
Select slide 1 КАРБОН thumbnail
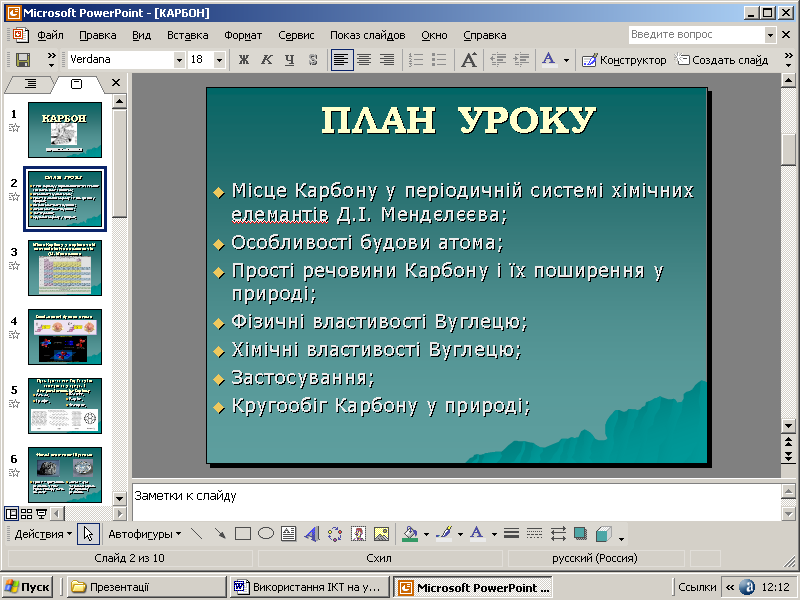[65, 130]
